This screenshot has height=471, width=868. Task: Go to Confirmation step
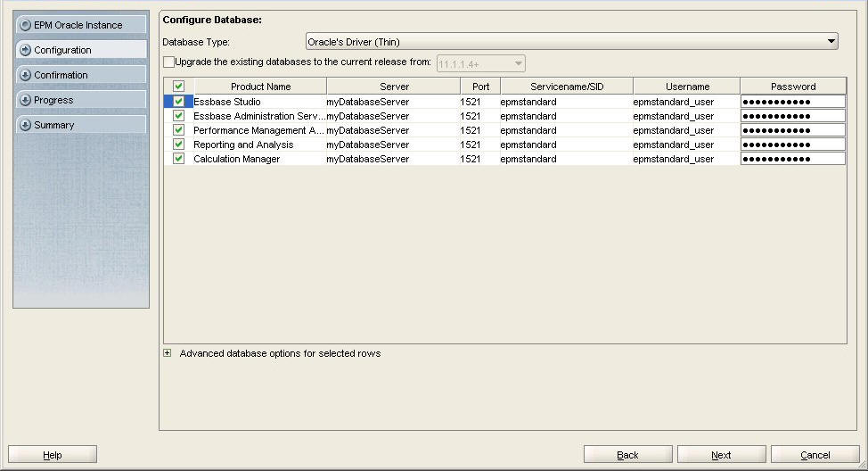(x=81, y=75)
